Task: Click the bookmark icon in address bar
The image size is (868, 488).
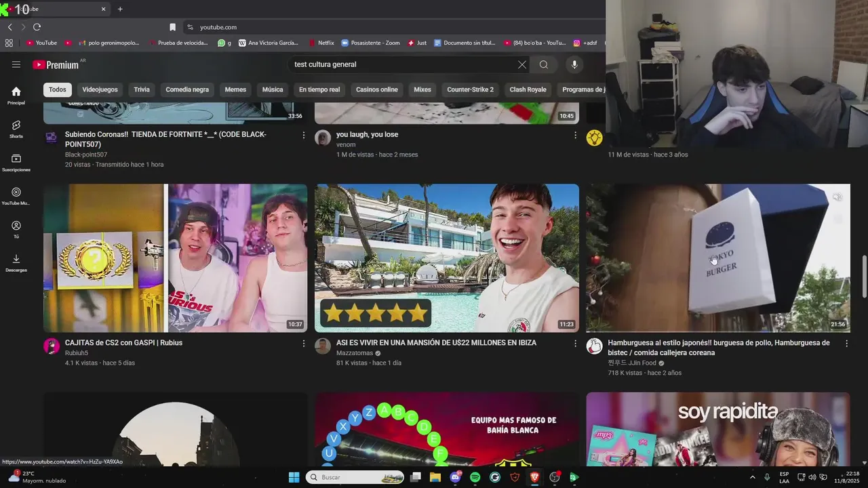Action: point(172,27)
